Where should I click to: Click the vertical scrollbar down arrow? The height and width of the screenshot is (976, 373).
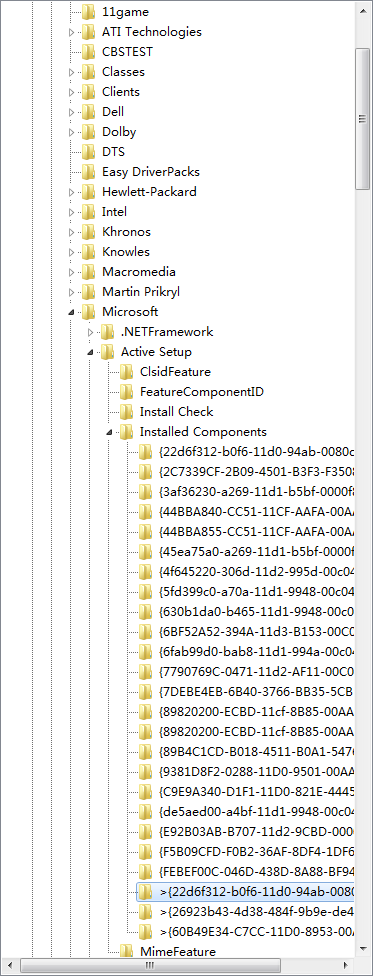(x=362, y=949)
